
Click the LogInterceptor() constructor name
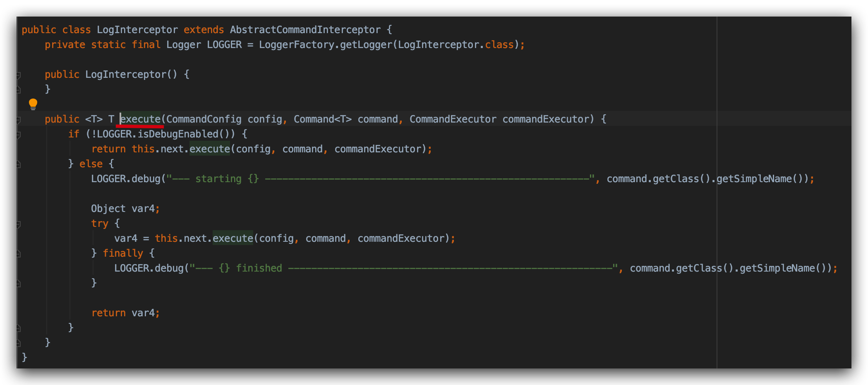pos(126,75)
